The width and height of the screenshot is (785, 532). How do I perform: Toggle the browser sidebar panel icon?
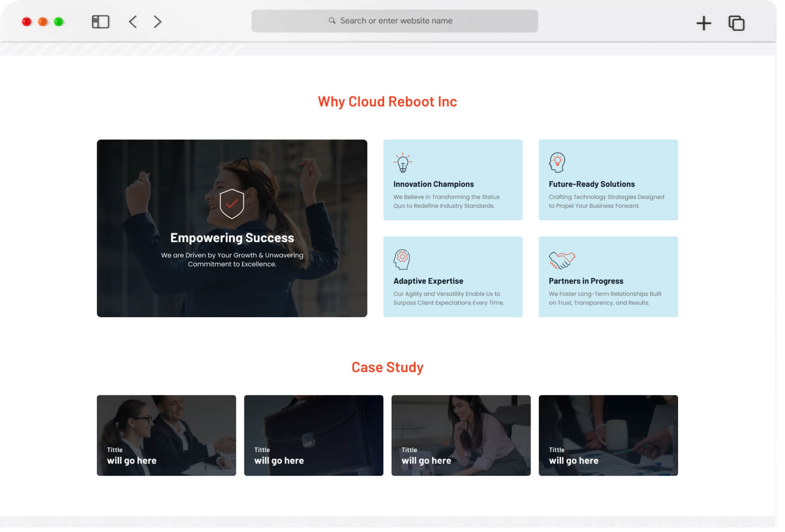100,22
